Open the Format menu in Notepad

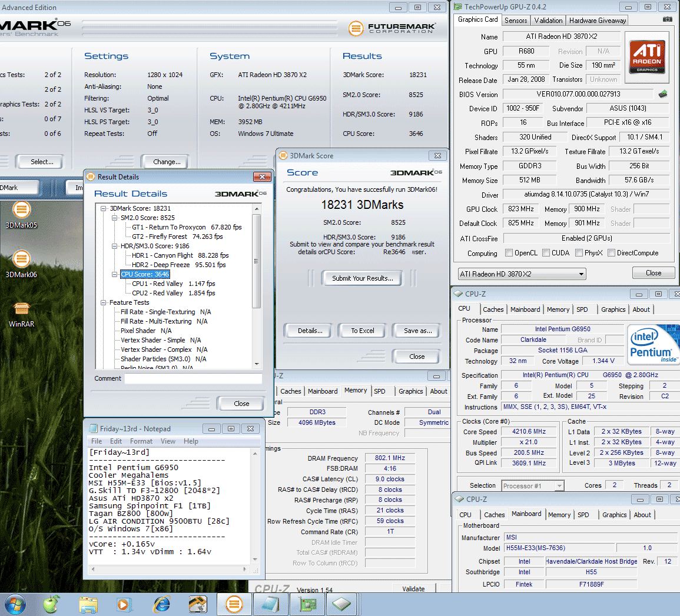(x=141, y=441)
